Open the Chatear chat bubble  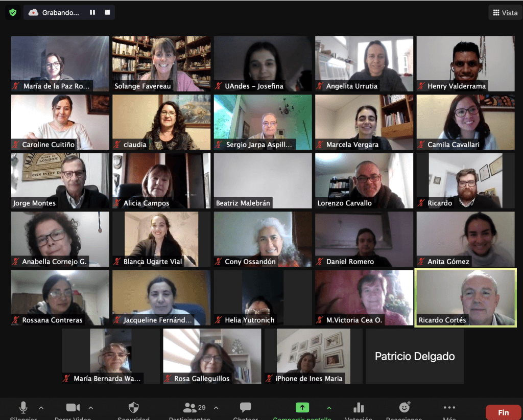coord(246,407)
